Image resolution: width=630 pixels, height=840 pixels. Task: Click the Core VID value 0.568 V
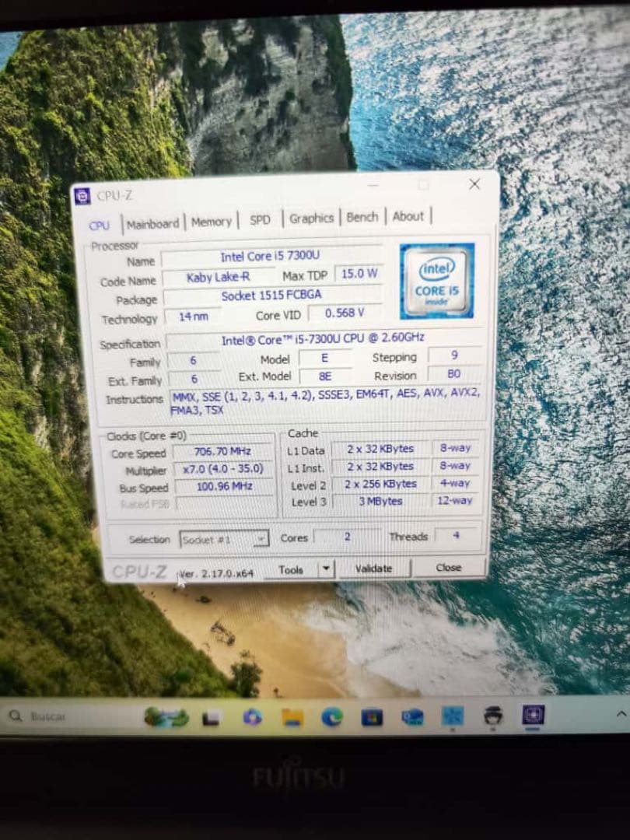pos(345,313)
